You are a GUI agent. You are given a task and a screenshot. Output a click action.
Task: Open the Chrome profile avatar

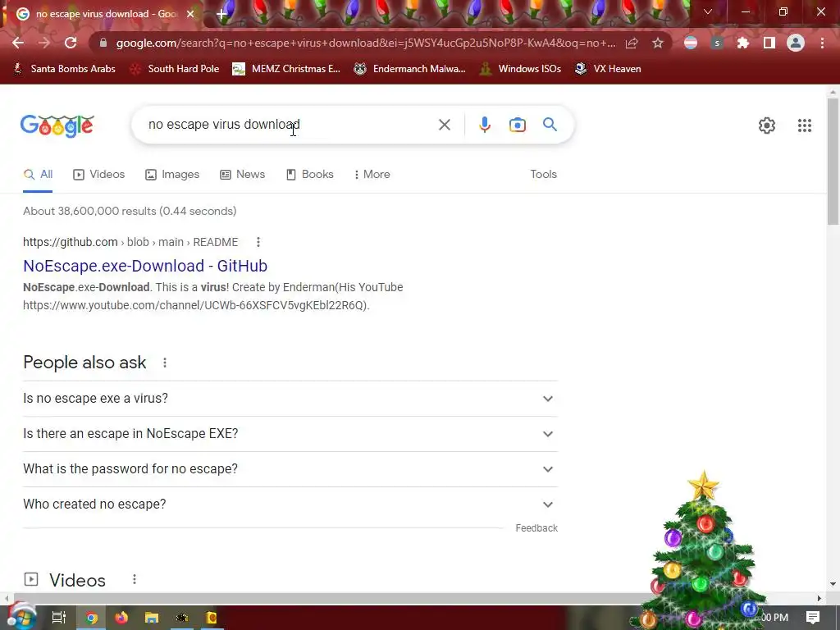click(x=796, y=43)
